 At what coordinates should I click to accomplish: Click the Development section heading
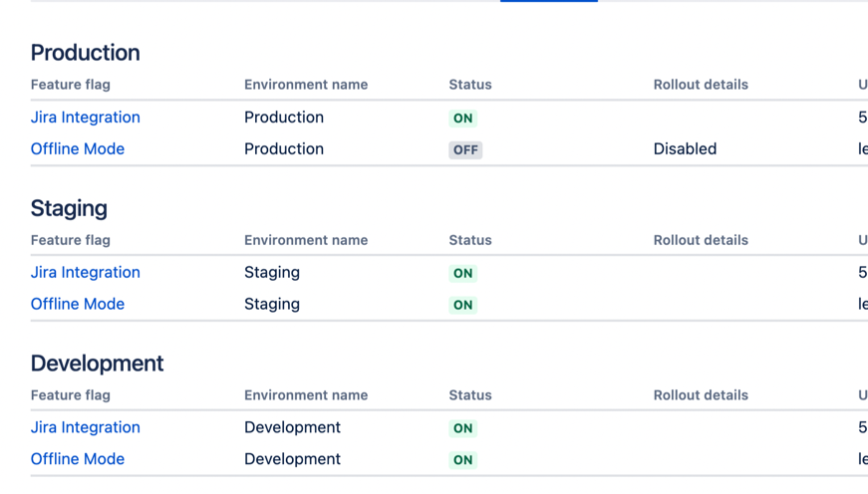tap(97, 364)
